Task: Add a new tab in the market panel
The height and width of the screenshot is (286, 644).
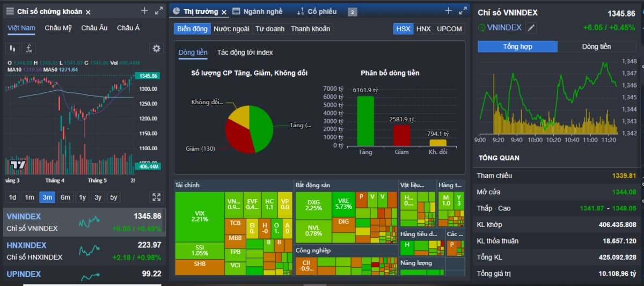Action: click(x=449, y=11)
